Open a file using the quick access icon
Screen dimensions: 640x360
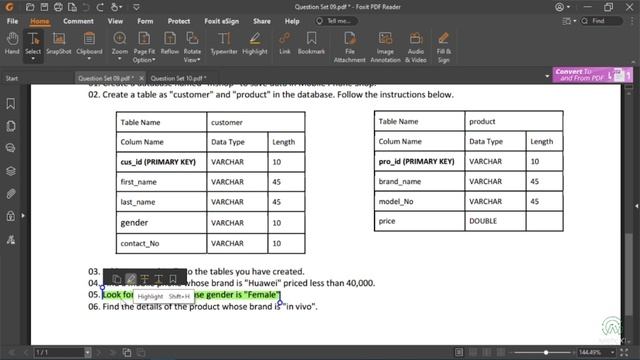[x=30, y=7]
